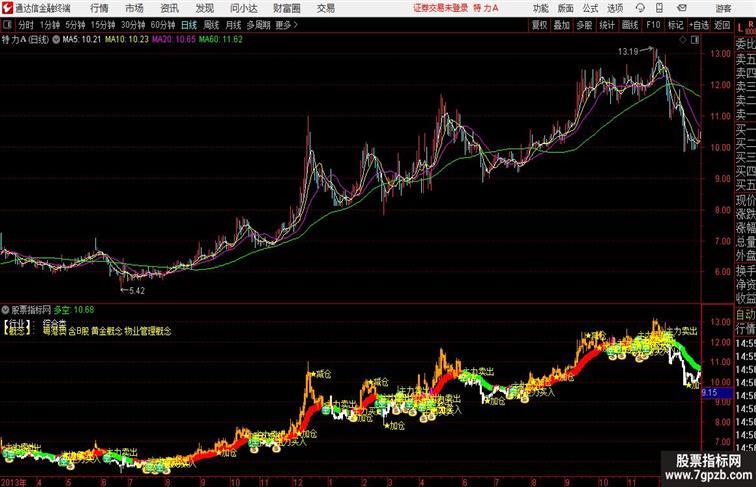
Task: Switch to the 分时 period tab
Action: point(26,25)
